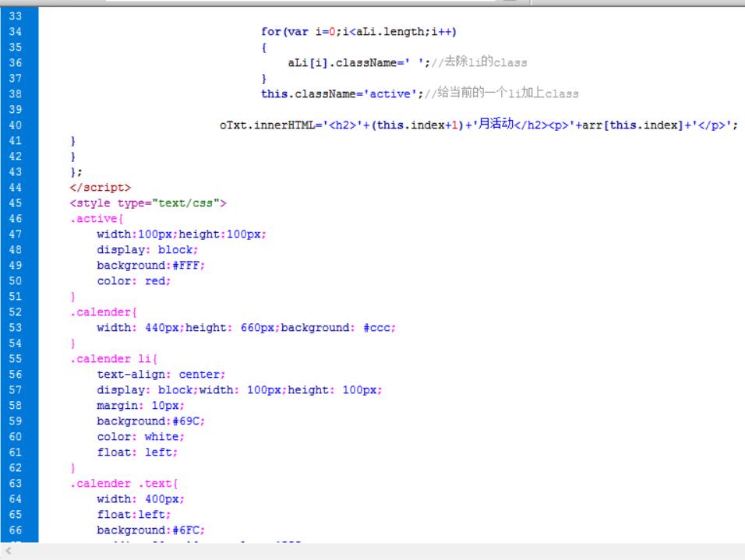The image size is (745, 560).
Task: Click line number 45 in the gutter
Action: [16, 203]
